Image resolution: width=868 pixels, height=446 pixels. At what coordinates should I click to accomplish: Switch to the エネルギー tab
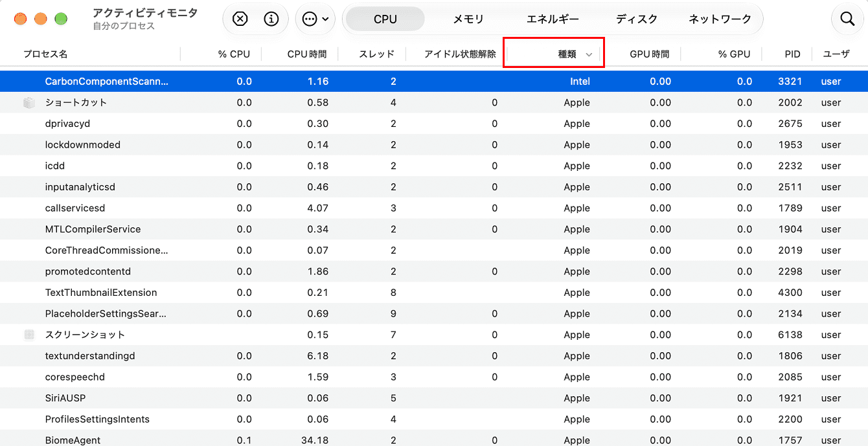click(x=553, y=19)
